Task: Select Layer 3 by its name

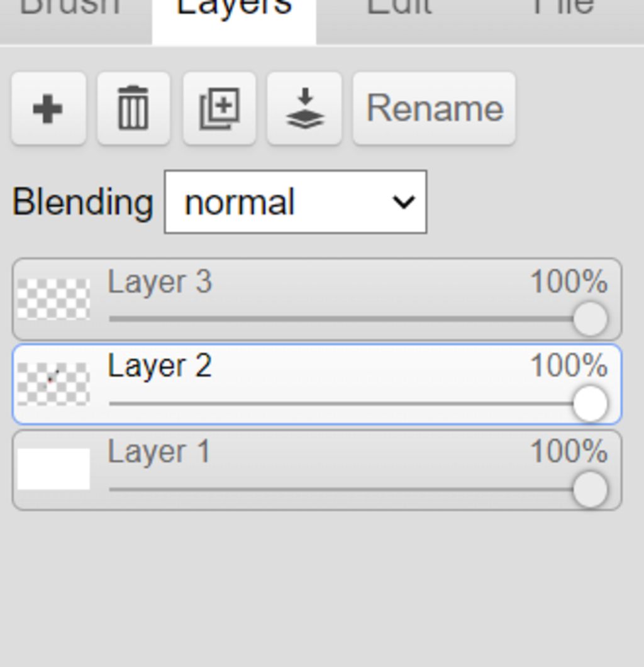Action: click(160, 282)
